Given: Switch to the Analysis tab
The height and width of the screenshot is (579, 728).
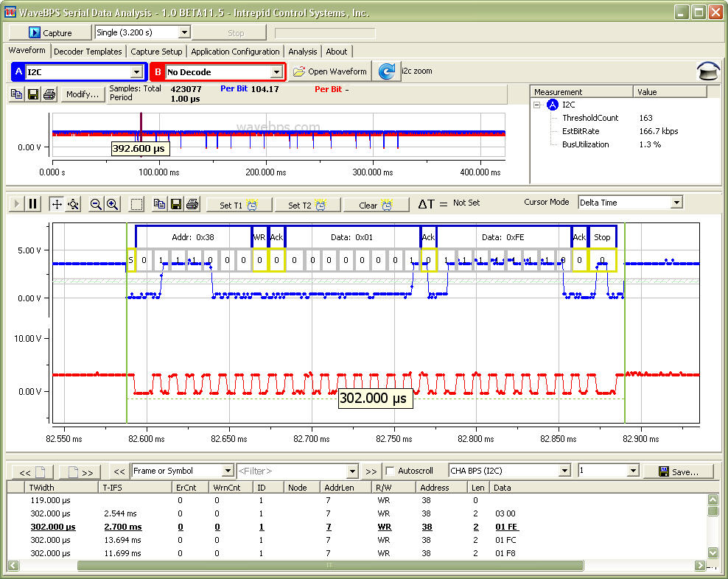Looking at the screenshot, I should click(302, 52).
